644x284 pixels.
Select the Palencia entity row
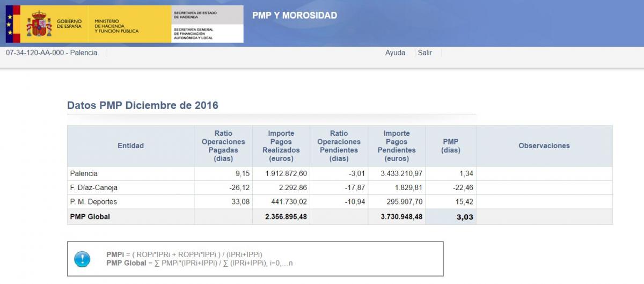coord(84,173)
